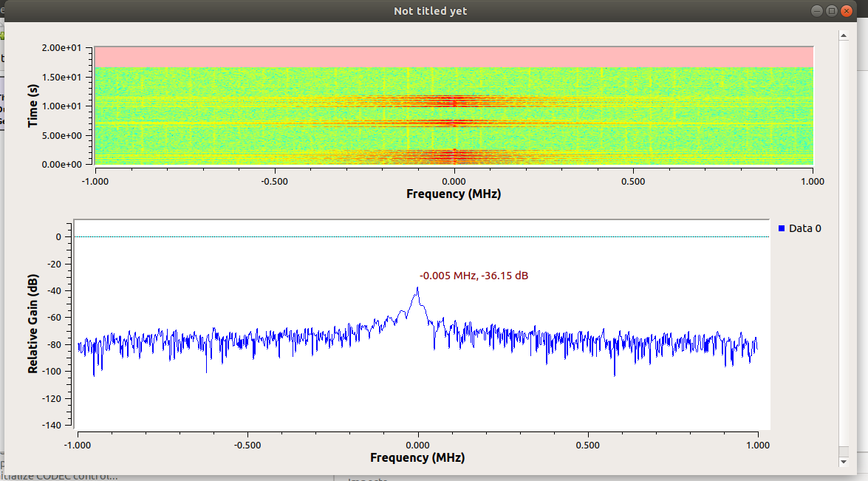The width and height of the screenshot is (868, 481).
Task: Click the 'Imports' text in the background window
Action: coord(366,479)
